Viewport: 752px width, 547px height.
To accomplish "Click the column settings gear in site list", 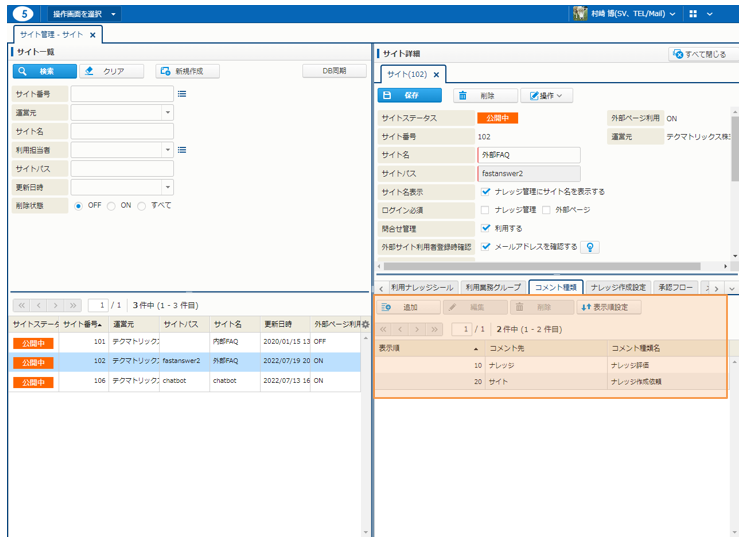I will tap(366, 325).
